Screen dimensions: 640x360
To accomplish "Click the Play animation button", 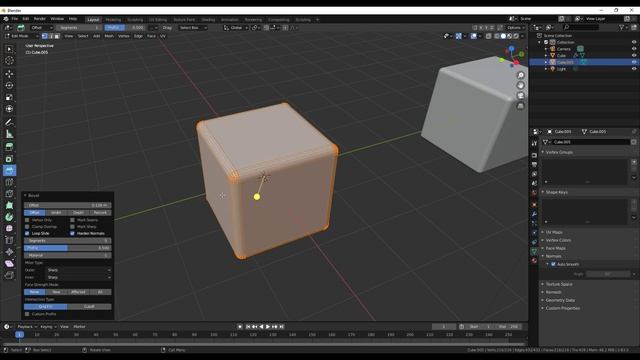I will [268, 327].
